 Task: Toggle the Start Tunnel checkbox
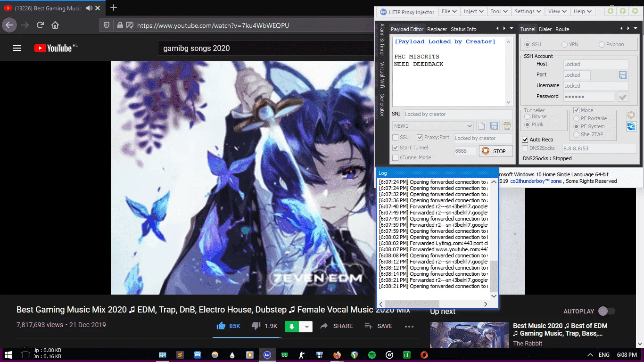click(x=396, y=148)
